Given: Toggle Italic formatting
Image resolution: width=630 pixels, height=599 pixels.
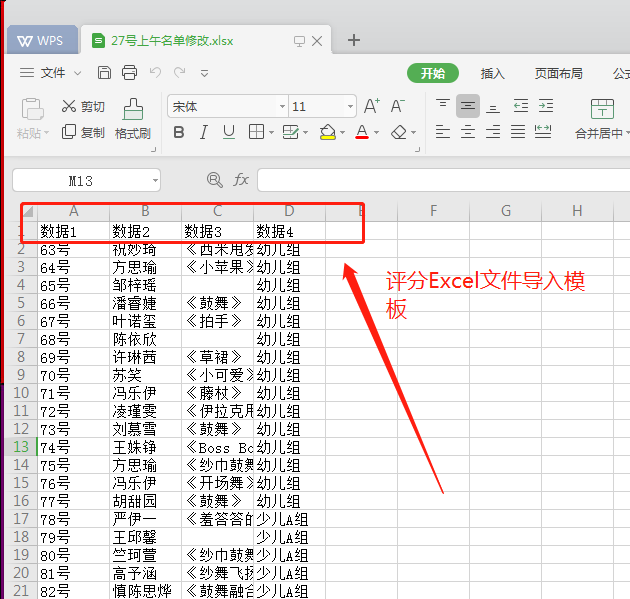Looking at the screenshot, I should 204,132.
